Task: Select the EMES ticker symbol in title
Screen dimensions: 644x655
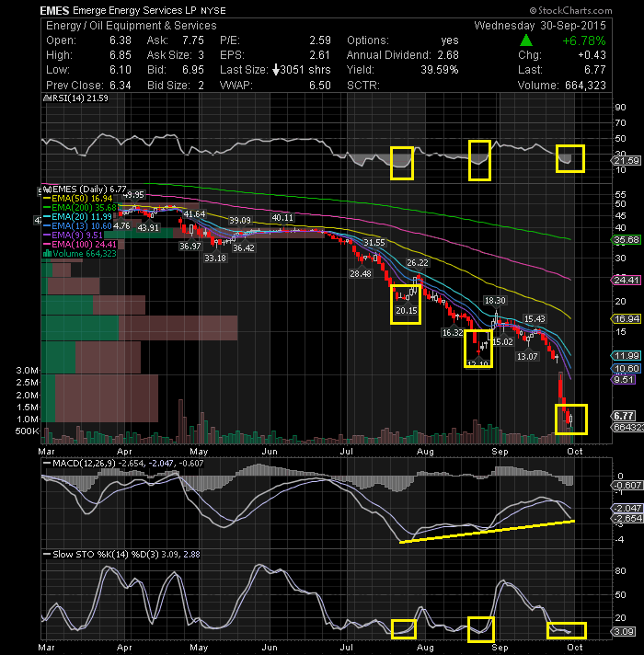Action: (54, 10)
